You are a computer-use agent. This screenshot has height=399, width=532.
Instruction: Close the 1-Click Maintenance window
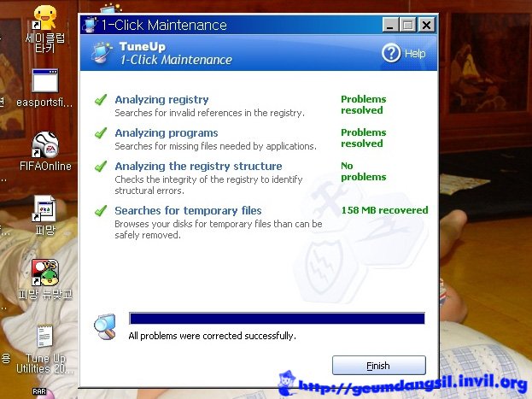pos(426,25)
